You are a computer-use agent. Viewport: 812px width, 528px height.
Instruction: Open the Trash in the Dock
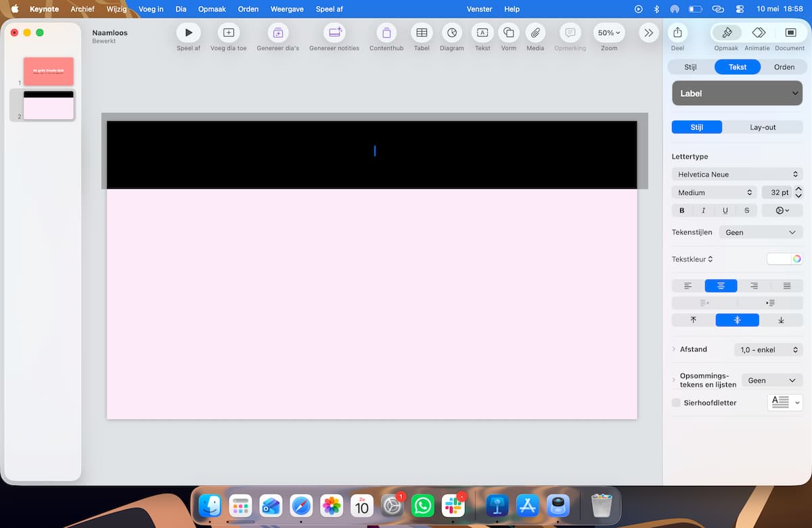(602, 506)
